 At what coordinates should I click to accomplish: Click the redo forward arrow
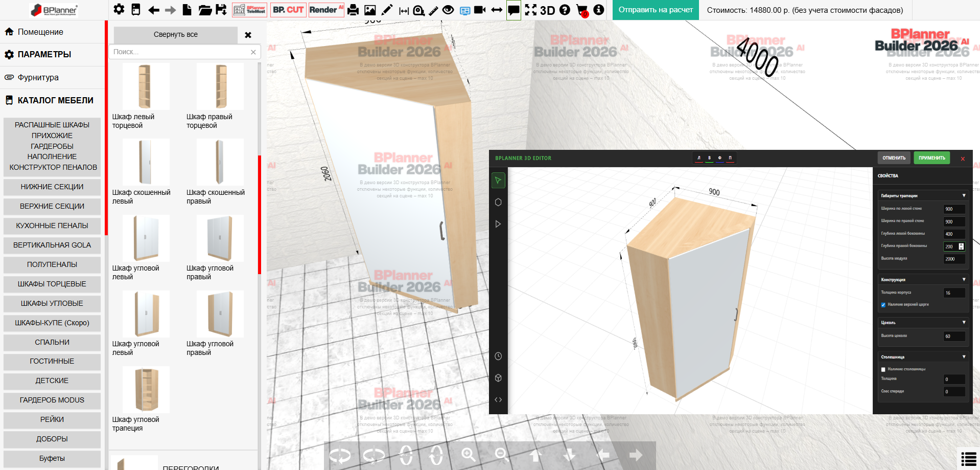coord(171,10)
